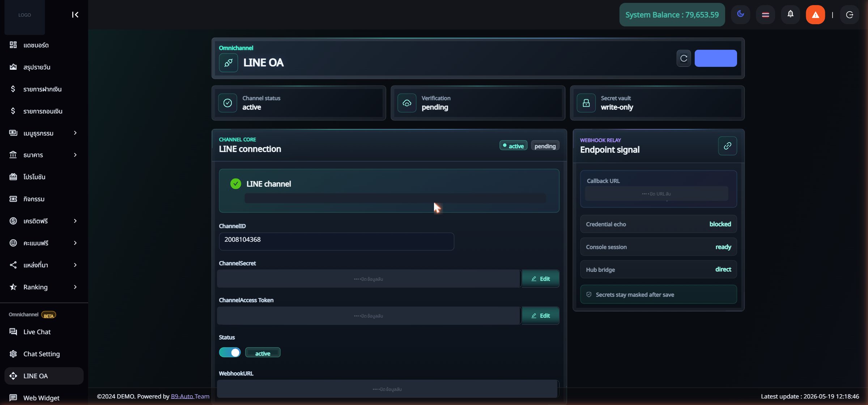868x405 pixels.
Task: Click the LINE OA plug icon
Action: pyautogui.click(x=228, y=63)
